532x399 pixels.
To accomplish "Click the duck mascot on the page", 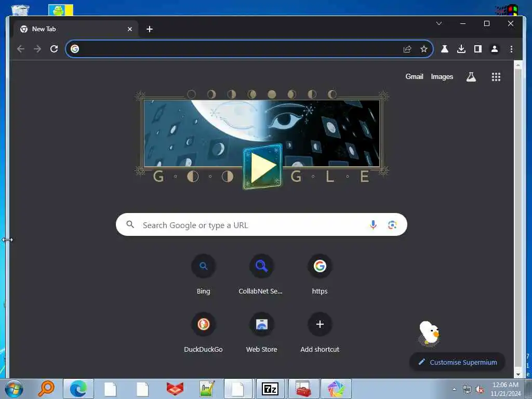I will tap(429, 334).
